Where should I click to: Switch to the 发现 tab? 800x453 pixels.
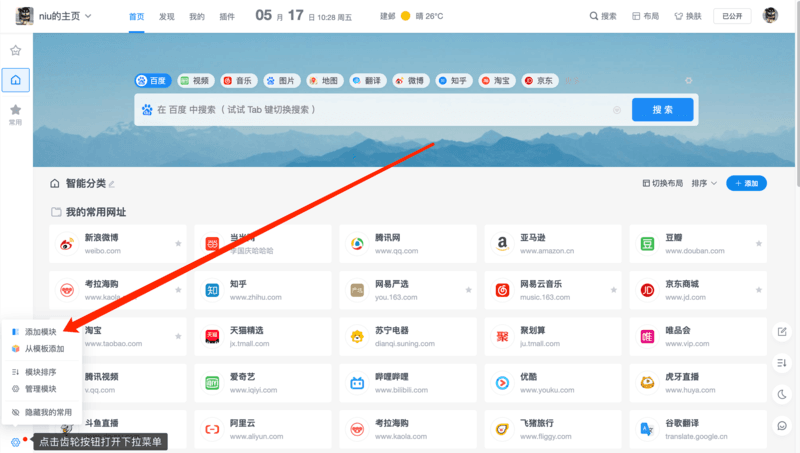coord(166,17)
